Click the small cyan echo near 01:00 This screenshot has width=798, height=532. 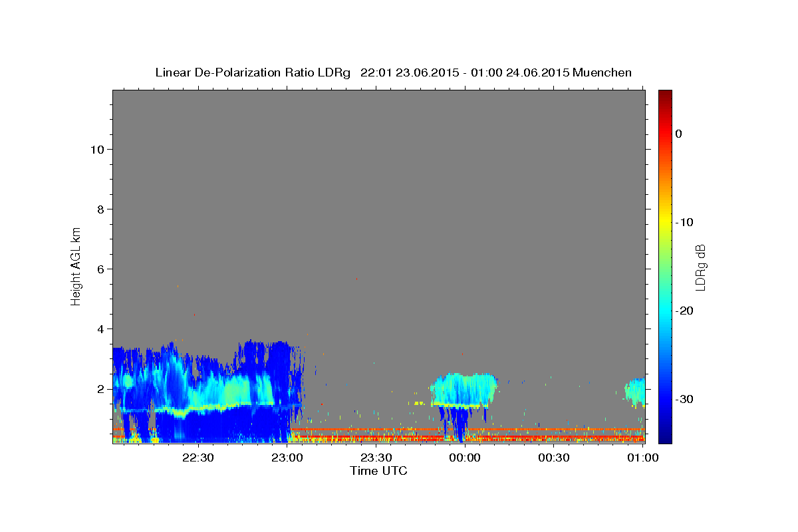point(636,392)
